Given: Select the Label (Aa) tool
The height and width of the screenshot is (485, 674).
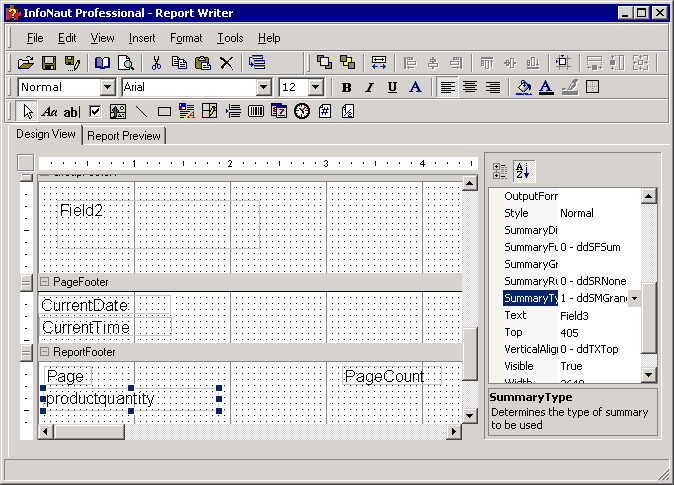Looking at the screenshot, I should (x=50, y=111).
